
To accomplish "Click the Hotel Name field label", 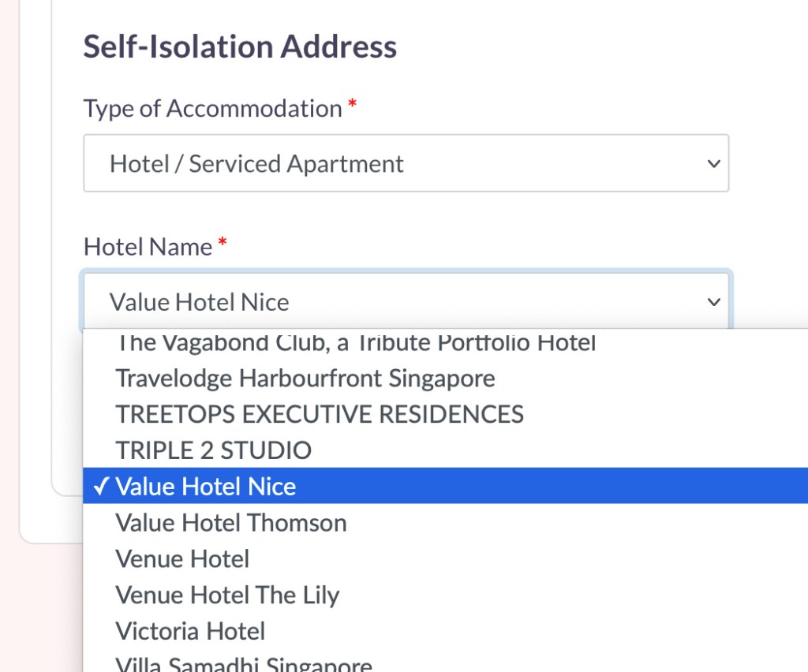I will [x=148, y=247].
